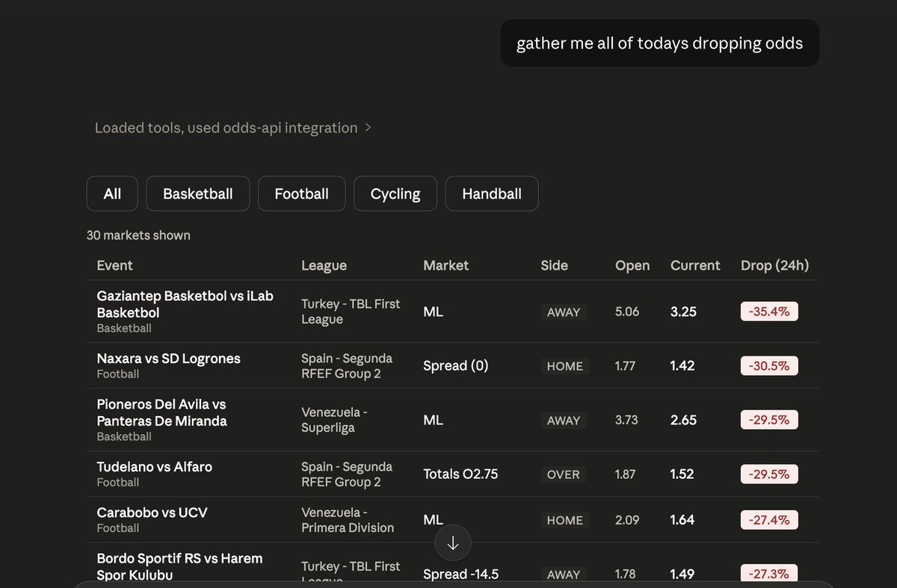The image size is (897, 588).
Task: Select the Football filter tab
Action: click(x=302, y=194)
